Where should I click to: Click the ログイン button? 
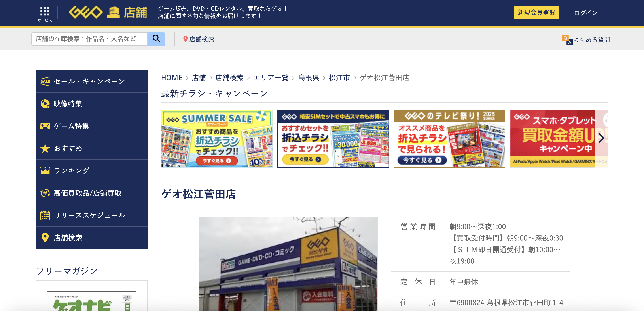tap(585, 12)
